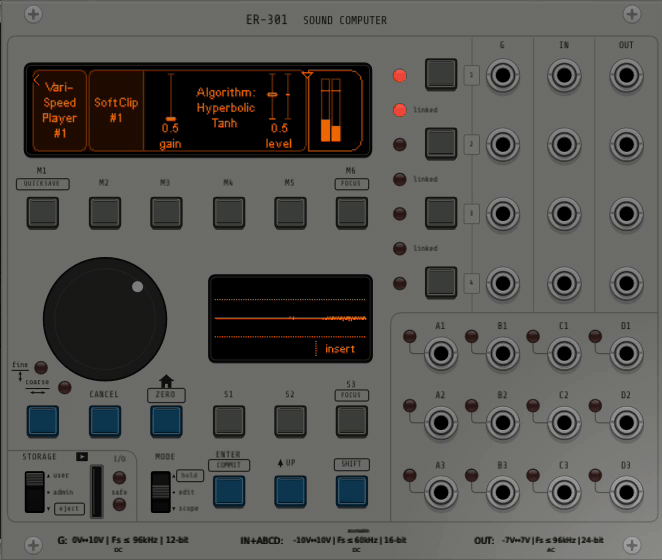
Task: Click the G3 gate input jack
Action: pos(502,214)
